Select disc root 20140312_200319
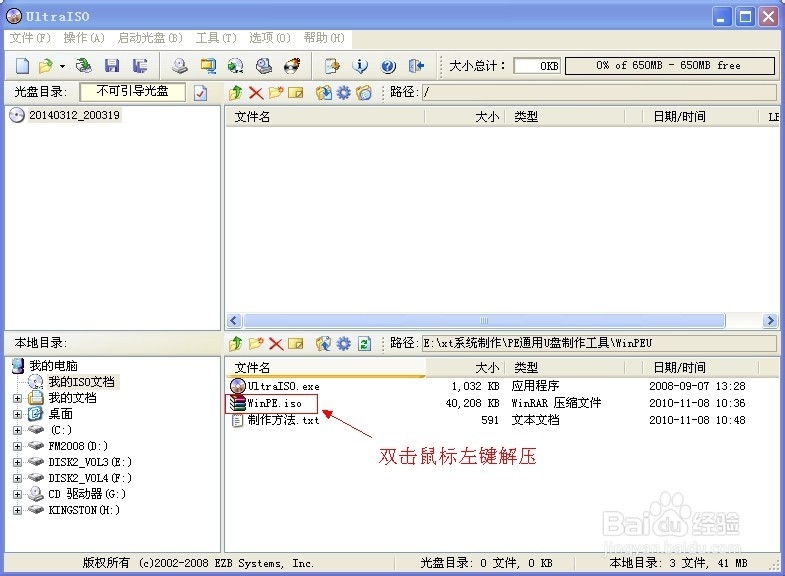 74,115
